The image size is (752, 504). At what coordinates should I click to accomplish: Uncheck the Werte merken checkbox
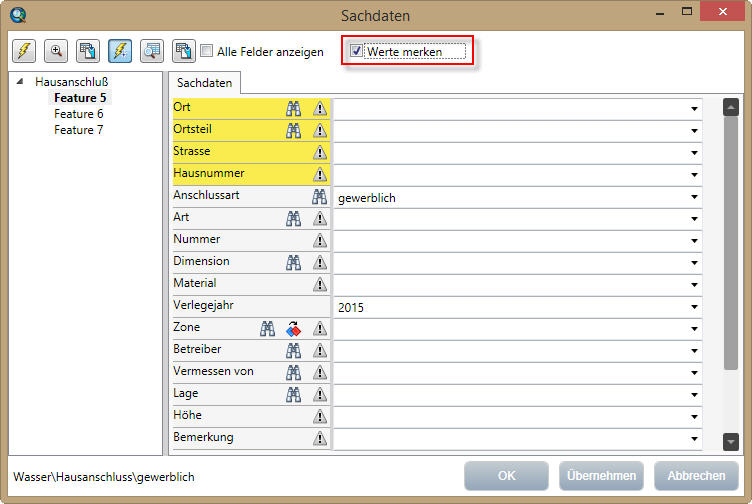click(x=356, y=50)
